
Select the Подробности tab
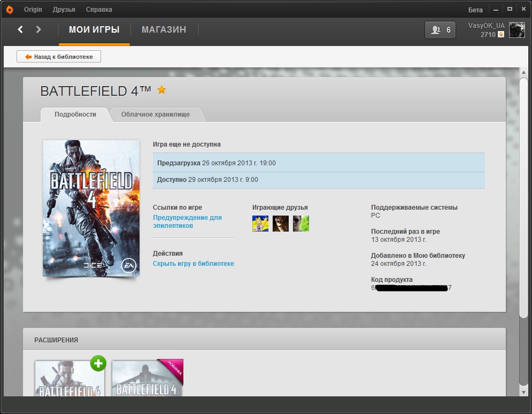pos(75,114)
